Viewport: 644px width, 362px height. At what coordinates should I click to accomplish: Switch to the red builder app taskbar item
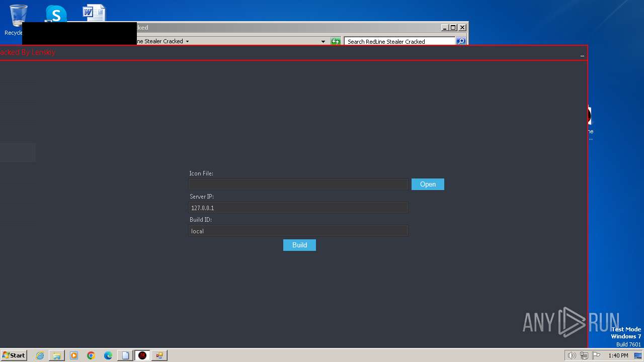tap(142, 355)
